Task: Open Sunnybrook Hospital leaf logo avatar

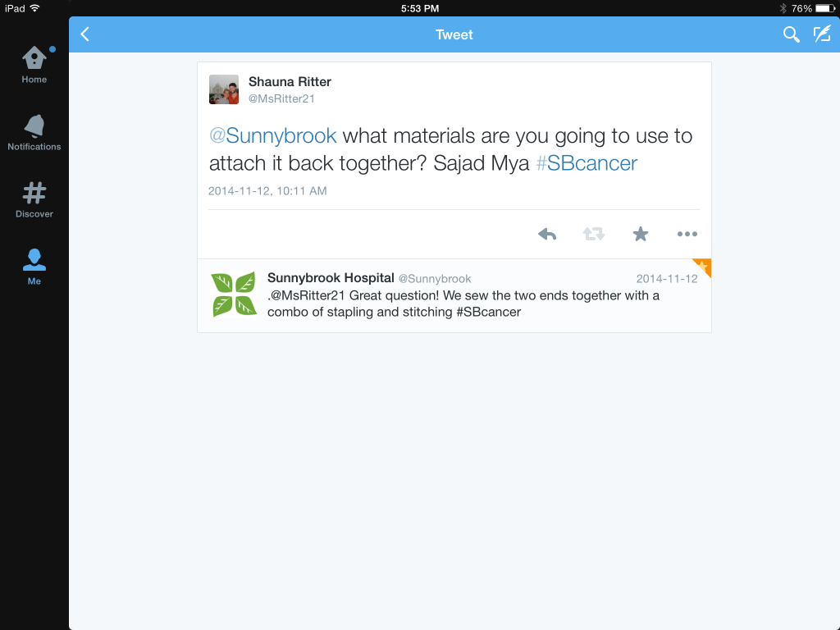Action: point(234,294)
